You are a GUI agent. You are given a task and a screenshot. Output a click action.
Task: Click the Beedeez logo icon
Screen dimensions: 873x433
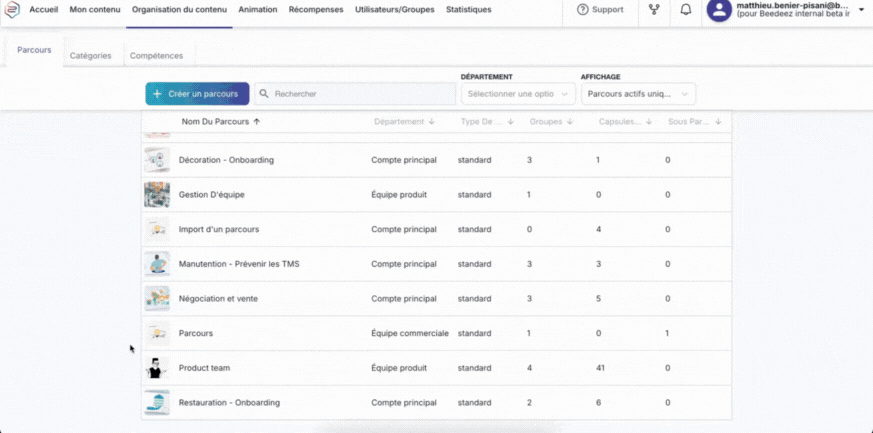click(12, 10)
